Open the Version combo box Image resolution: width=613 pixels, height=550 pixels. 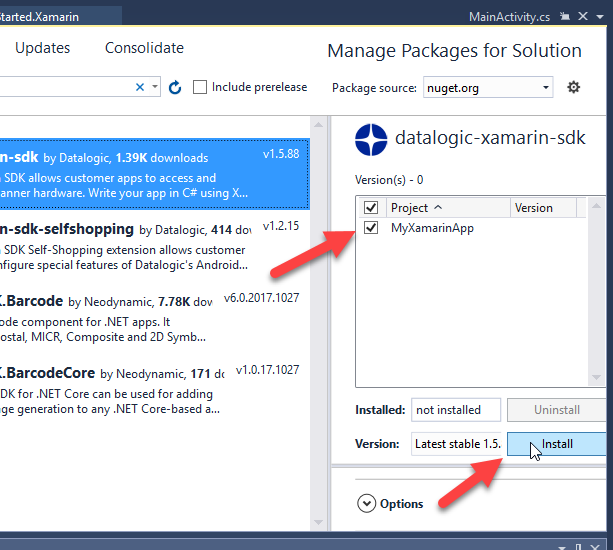[456, 444]
